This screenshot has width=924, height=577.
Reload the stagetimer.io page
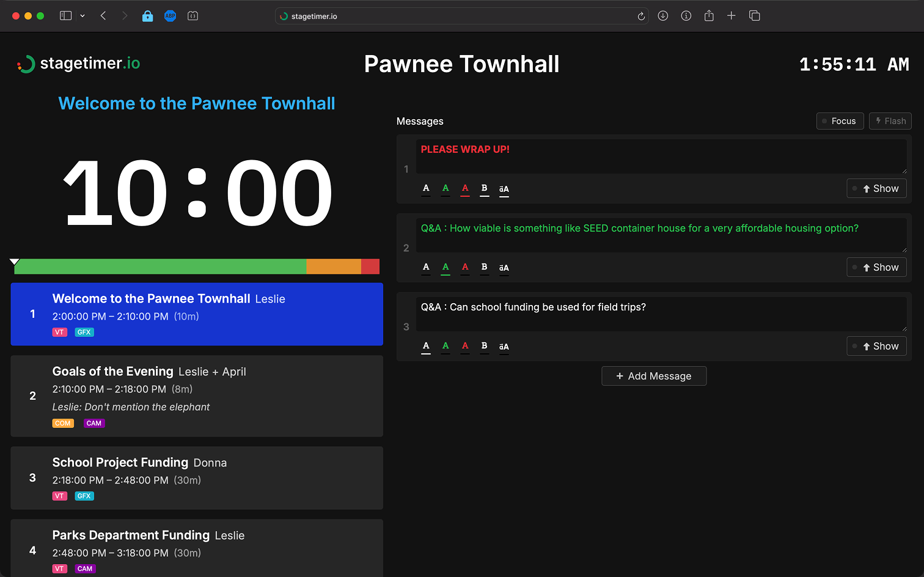pyautogui.click(x=641, y=17)
